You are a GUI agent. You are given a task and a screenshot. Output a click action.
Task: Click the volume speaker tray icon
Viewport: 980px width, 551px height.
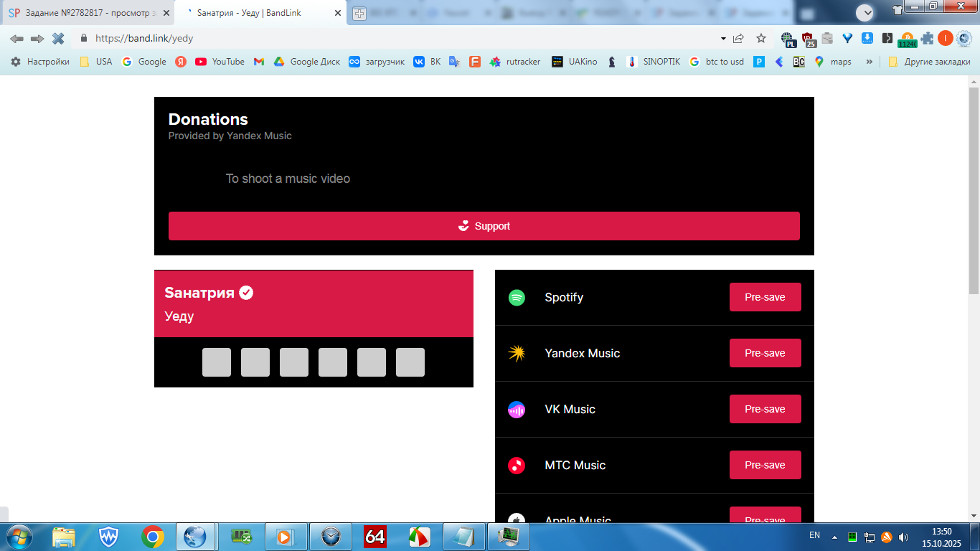tap(903, 537)
